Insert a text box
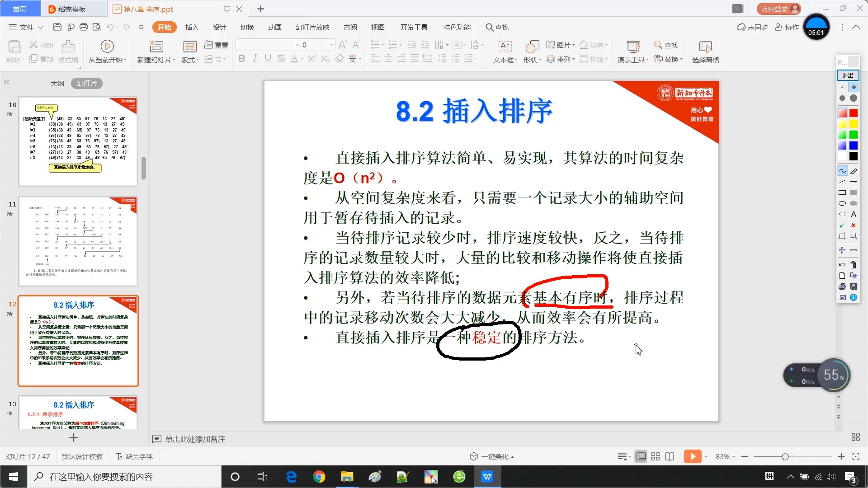Viewport: 868px width, 488px height. 505,52
